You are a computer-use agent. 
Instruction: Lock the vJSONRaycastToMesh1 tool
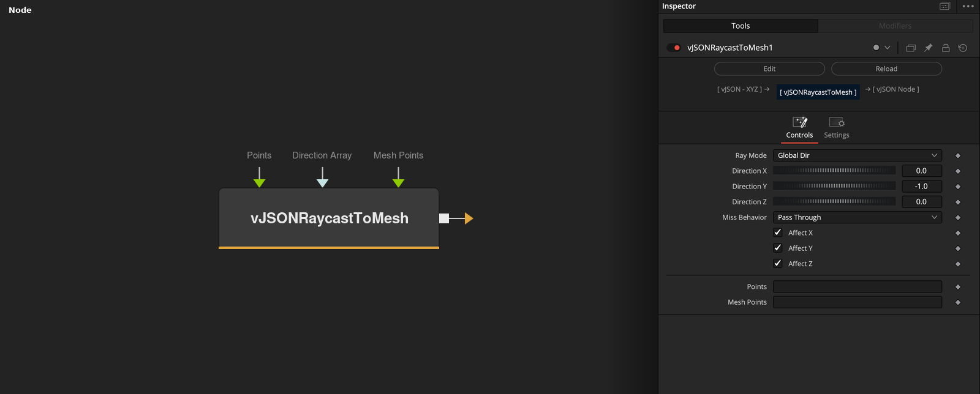(x=946, y=48)
